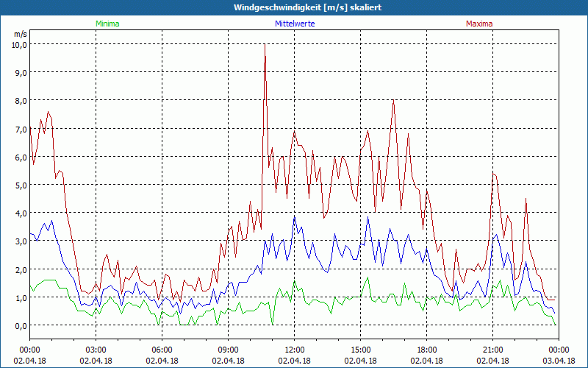Click the 03:00 time axis label

pyautogui.click(x=96, y=350)
